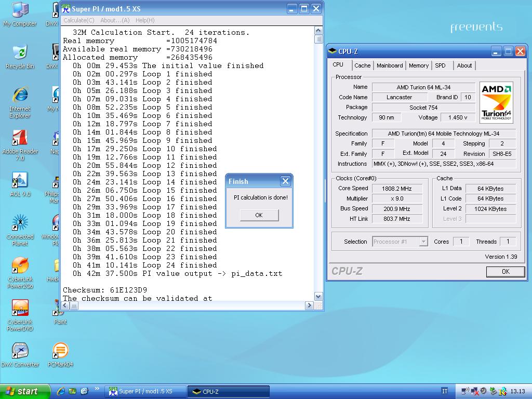The image size is (532, 399).
Task: Click the IT language indicator in taskbar
Action: point(445,391)
